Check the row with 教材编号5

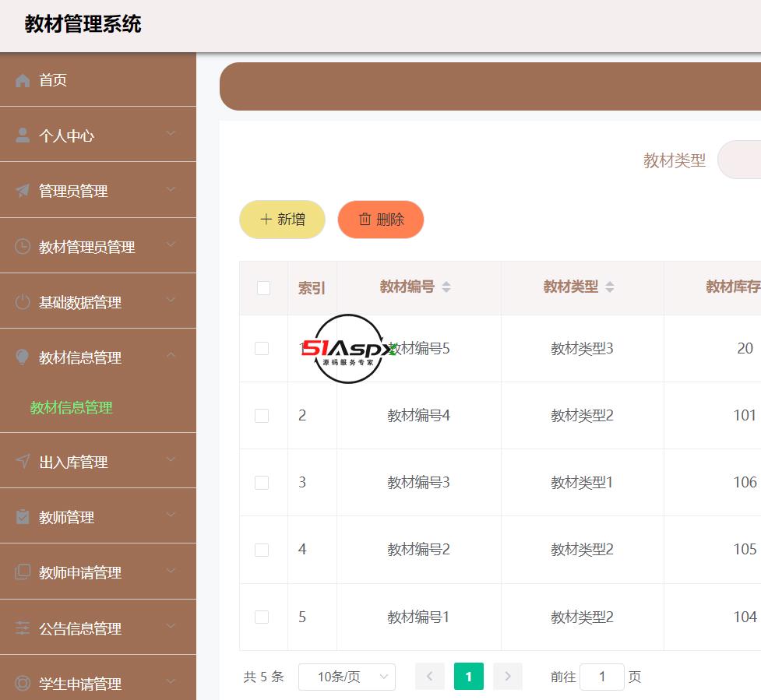coord(262,348)
